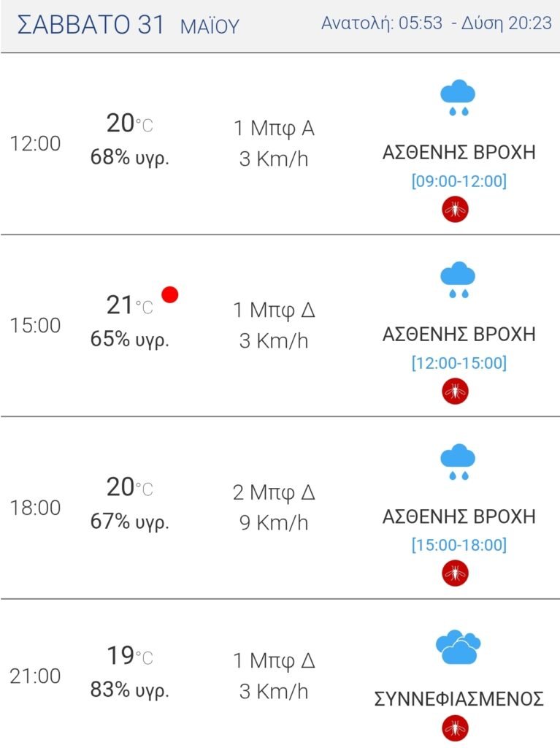Click the cloudy icon for 21:00
This screenshot has width=560, height=748.
pyautogui.click(x=458, y=647)
